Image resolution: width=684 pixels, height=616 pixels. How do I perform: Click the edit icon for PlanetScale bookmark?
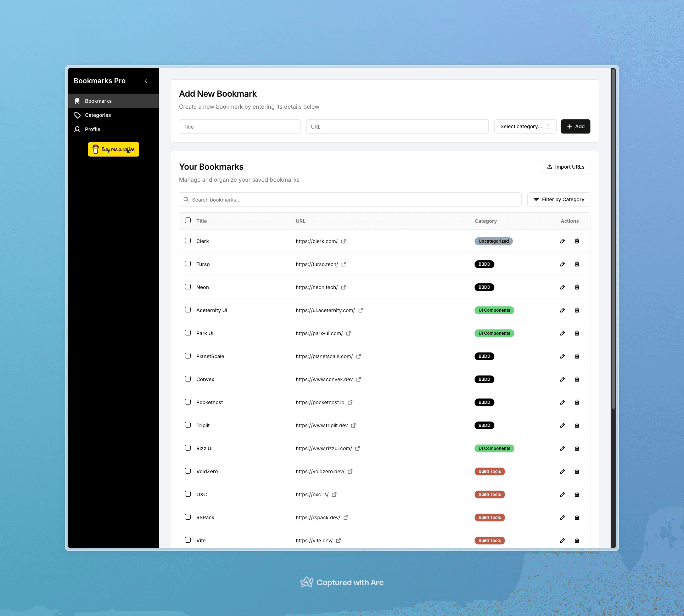click(x=561, y=356)
